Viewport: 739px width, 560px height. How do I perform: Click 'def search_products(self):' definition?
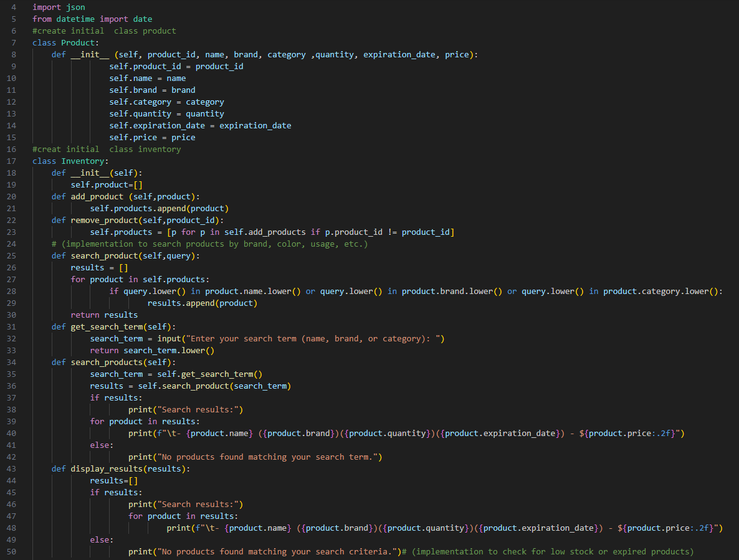tap(113, 362)
